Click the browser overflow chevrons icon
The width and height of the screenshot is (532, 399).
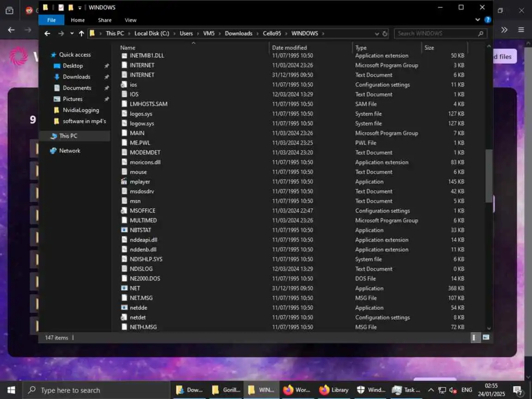504,30
